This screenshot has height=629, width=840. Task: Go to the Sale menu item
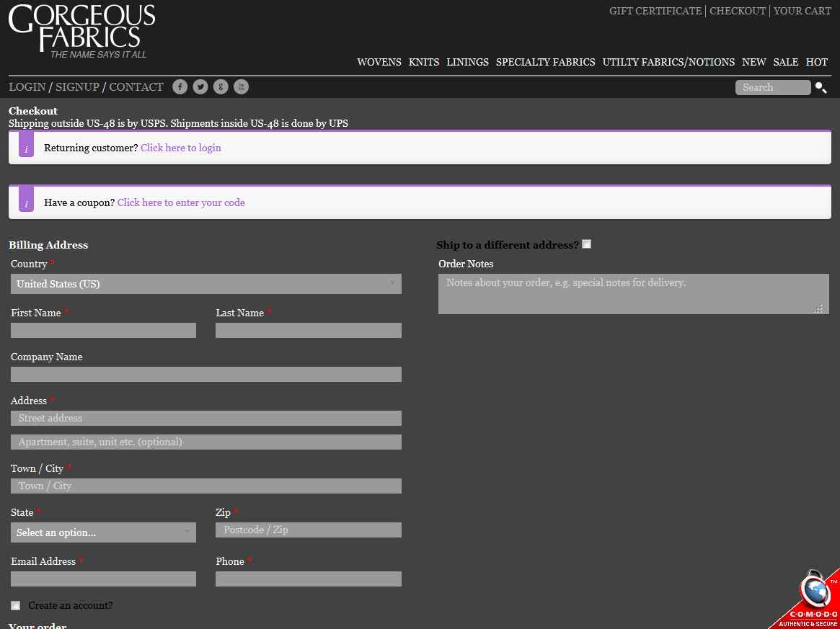(785, 62)
